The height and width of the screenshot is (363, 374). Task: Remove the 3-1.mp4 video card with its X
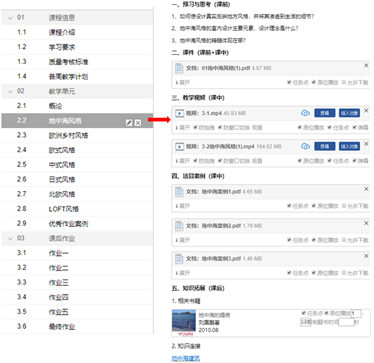[x=366, y=110]
